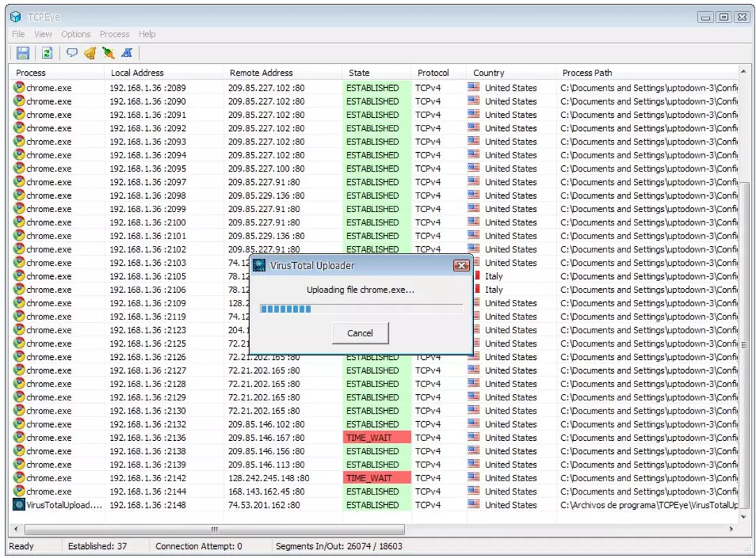Select the TCPEye VirusTotalUp process path
Viewport: 756px width, 558px height.
[x=649, y=505]
